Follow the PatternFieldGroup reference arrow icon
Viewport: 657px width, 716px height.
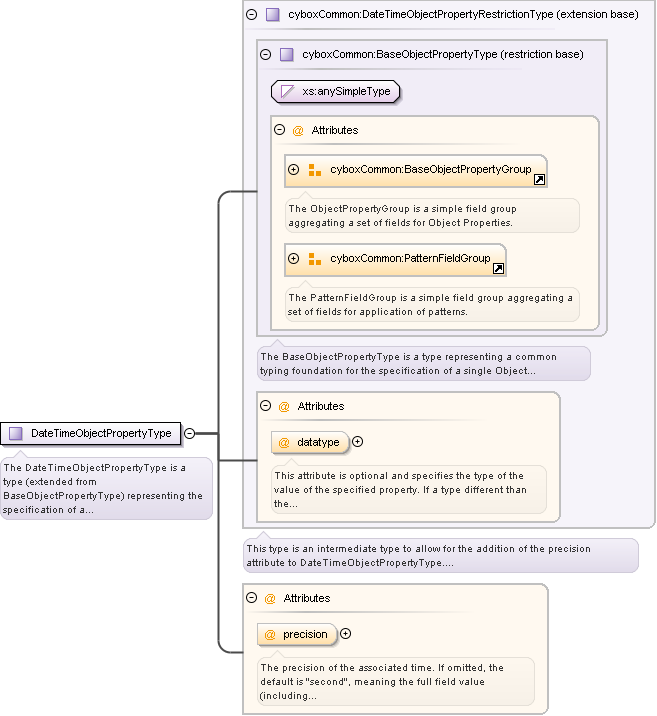pos(498,269)
